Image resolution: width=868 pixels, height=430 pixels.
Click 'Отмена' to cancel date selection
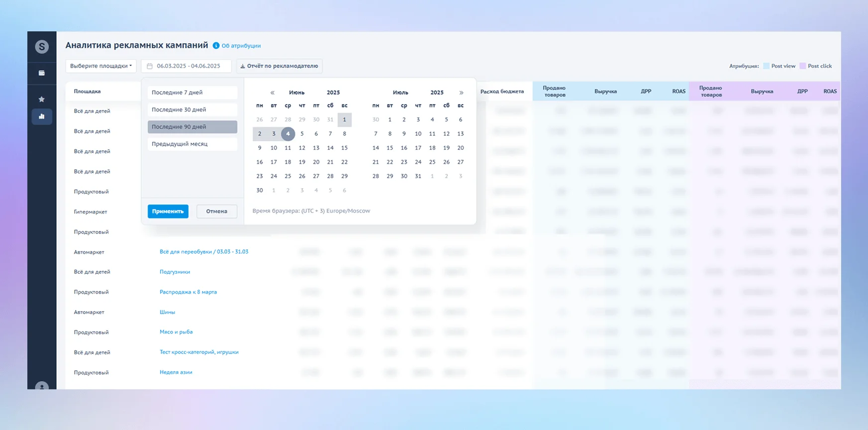click(x=216, y=212)
